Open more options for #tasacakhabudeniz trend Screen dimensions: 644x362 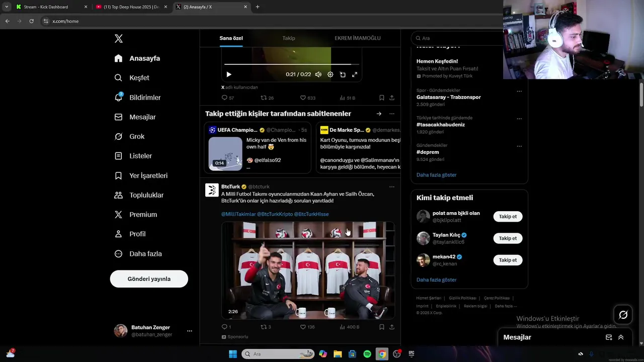[519, 119]
